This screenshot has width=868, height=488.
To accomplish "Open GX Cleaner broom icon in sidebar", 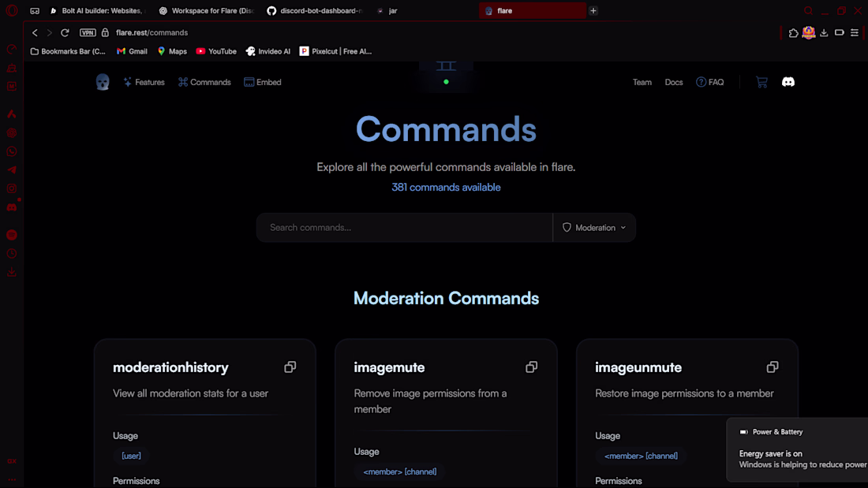I will tap(12, 68).
